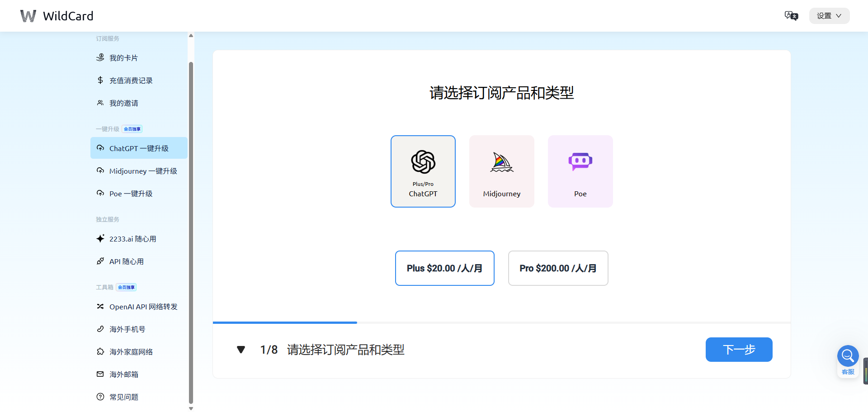Screen dimensions: 868x412
Task: Open 2233.ai 随心用 service
Action: pos(139,239)
